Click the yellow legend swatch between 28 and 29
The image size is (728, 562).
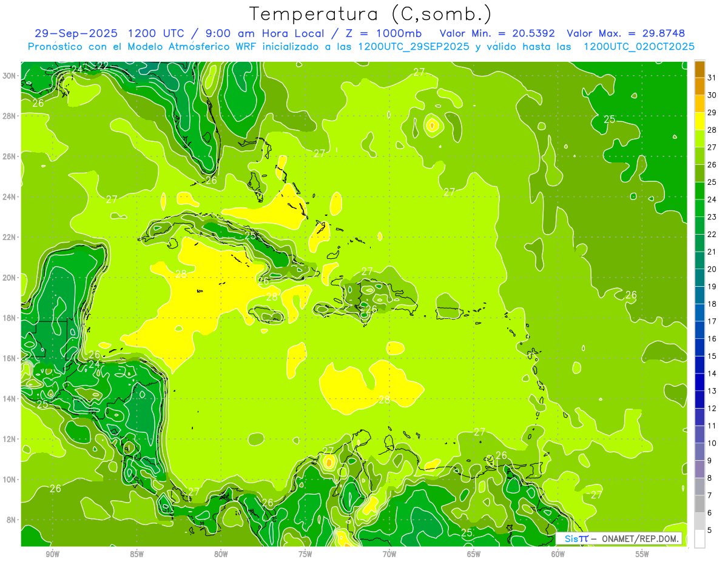point(699,122)
